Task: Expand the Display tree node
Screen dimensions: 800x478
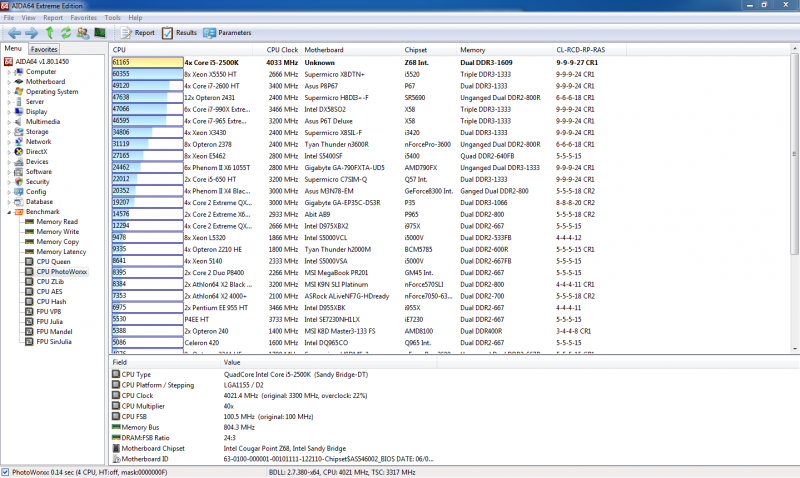Action: coord(9,112)
